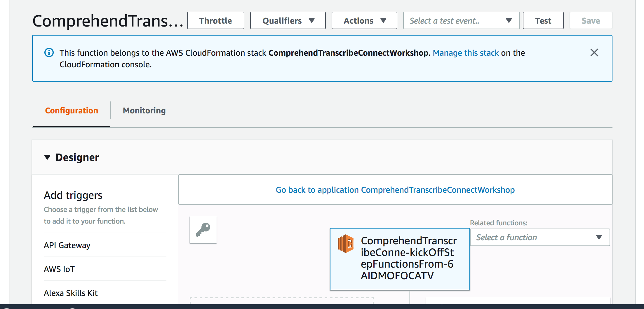Click the disabled Save button
The height and width of the screenshot is (309, 644).
(591, 20)
